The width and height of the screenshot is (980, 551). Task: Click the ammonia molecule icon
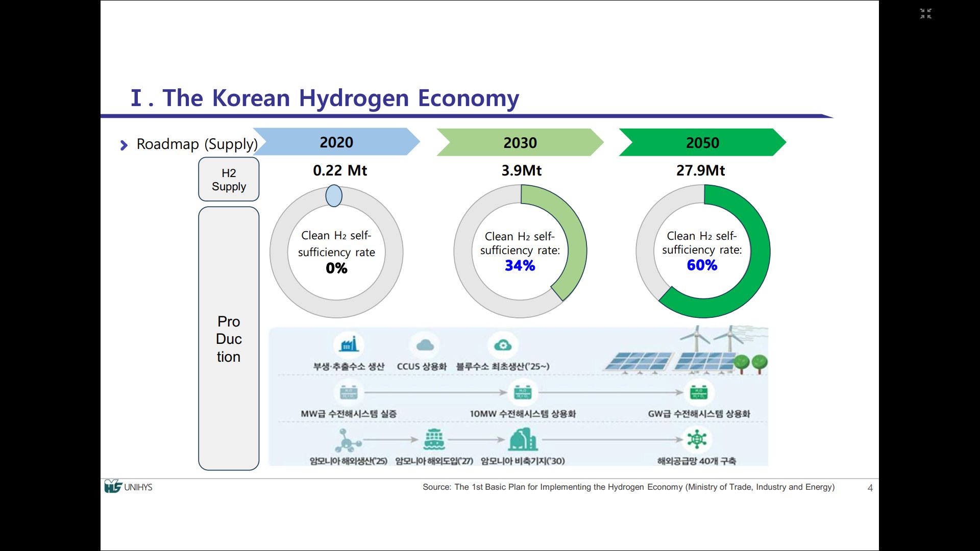click(347, 440)
